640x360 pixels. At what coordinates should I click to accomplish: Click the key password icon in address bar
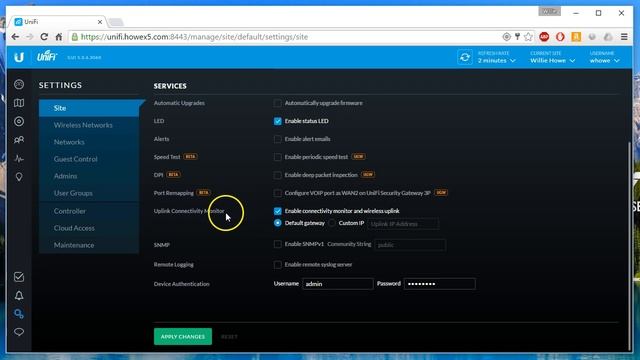coord(517,37)
